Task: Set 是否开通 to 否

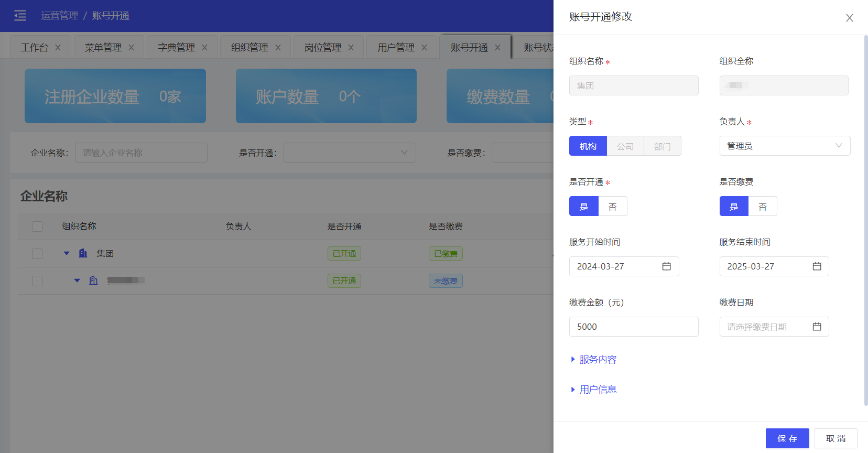Action: pos(613,207)
